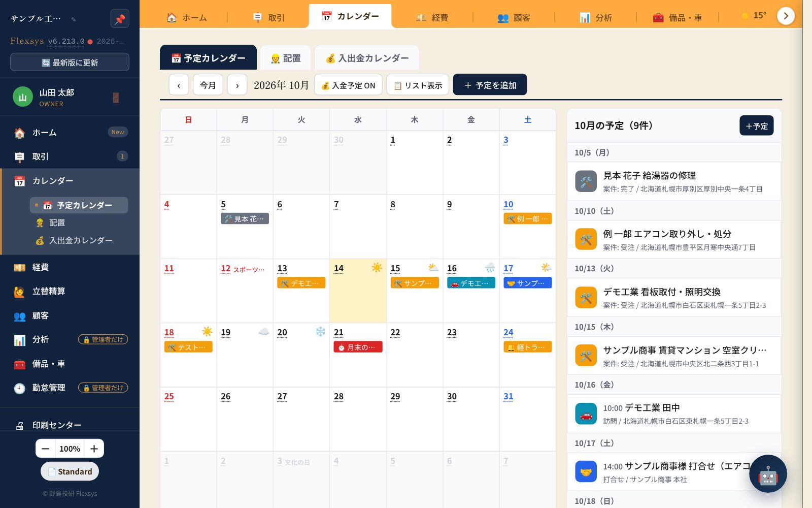Viewport: 812px width, 508px height.
Task: Open the 軽トラ… event on October 24
Action: (527, 347)
